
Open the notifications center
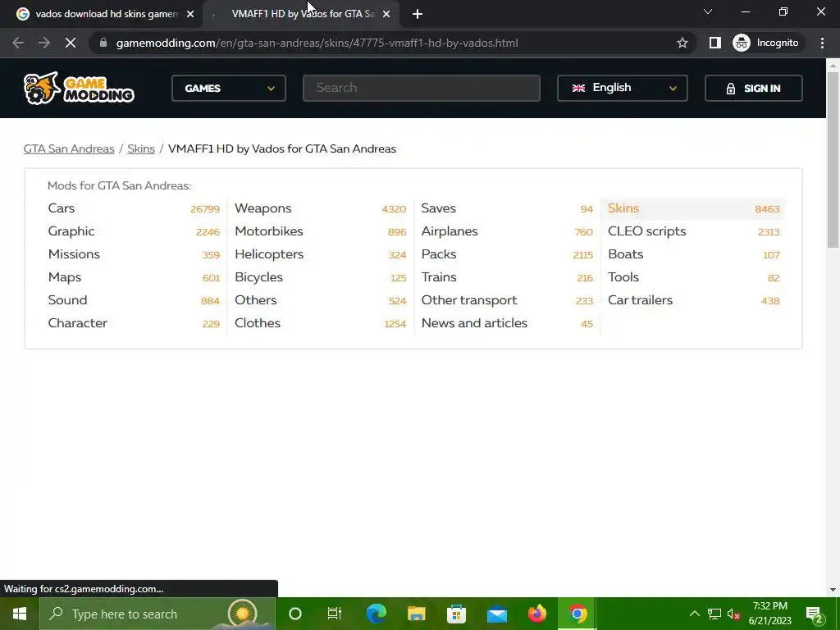815,614
